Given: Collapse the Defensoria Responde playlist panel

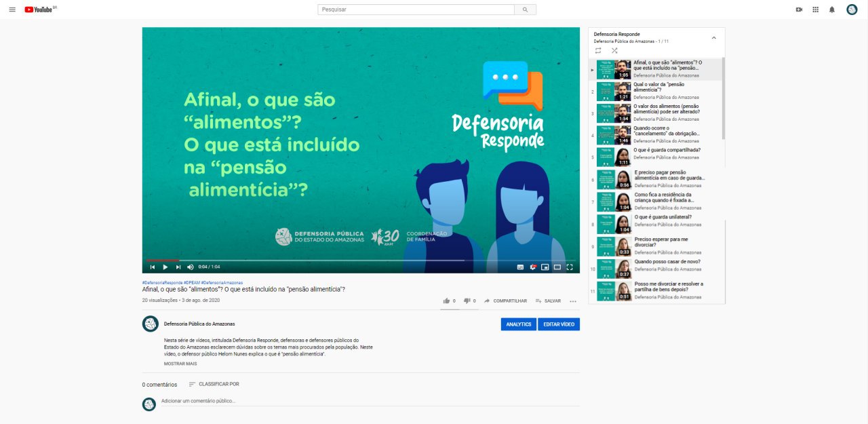Looking at the screenshot, I should (x=713, y=38).
